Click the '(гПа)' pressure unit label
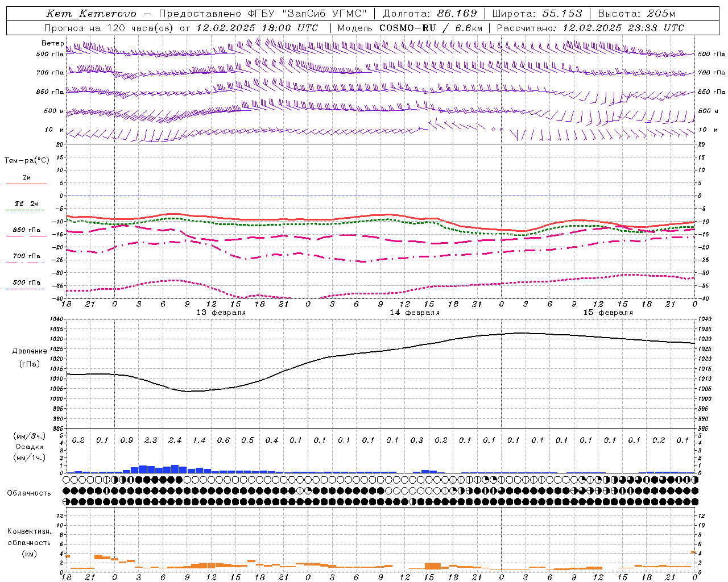Image resolution: width=728 pixels, height=582 pixels. pos(30,364)
